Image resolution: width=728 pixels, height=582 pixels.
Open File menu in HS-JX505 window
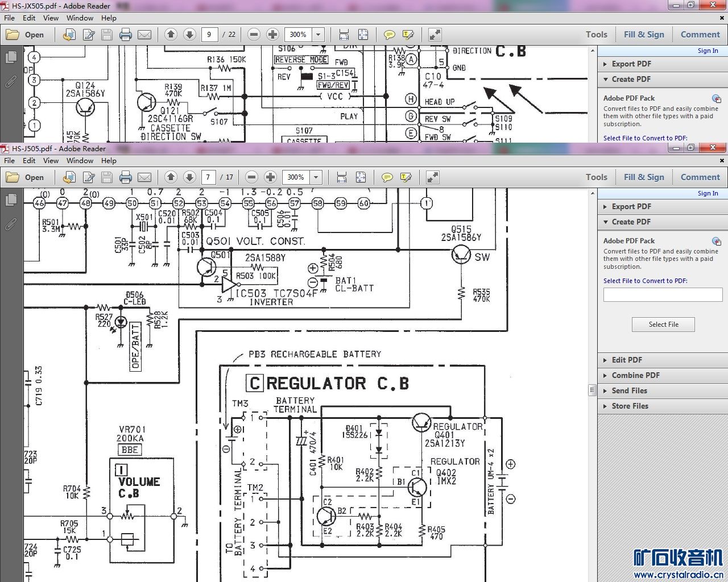[10, 18]
